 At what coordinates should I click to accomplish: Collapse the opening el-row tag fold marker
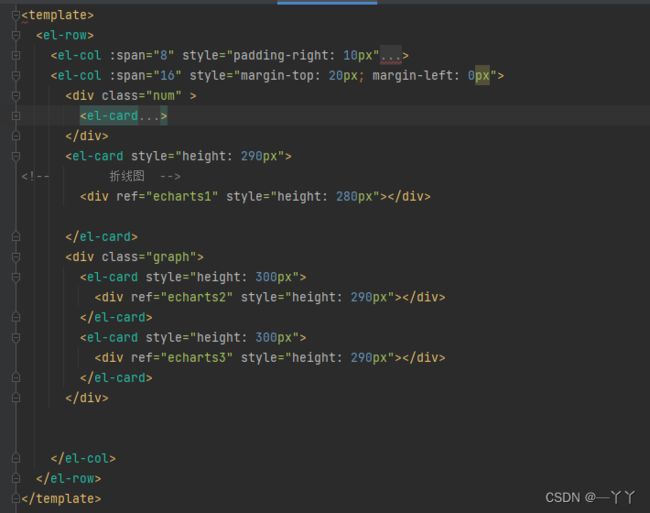click(x=16, y=36)
